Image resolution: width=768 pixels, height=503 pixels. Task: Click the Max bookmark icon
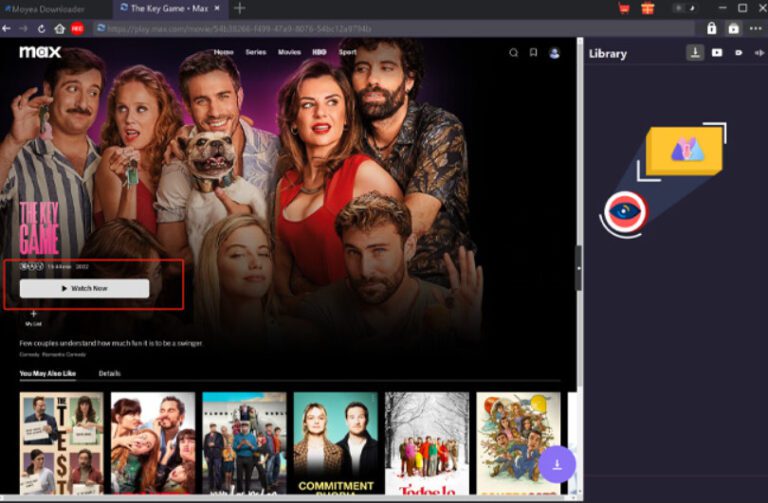534,53
